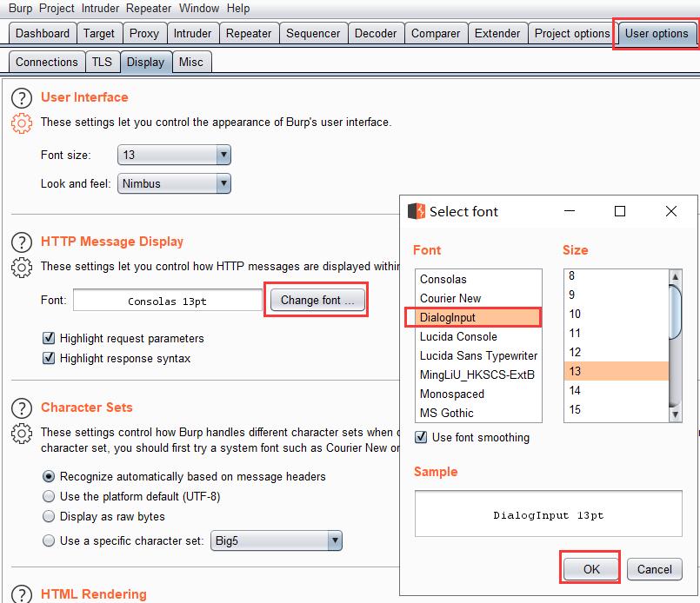Switch to the Extender tab
700x603 pixels.
point(497,33)
